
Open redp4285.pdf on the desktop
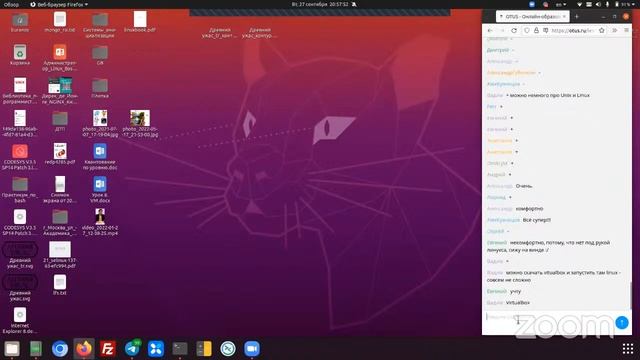pyautogui.click(x=60, y=154)
